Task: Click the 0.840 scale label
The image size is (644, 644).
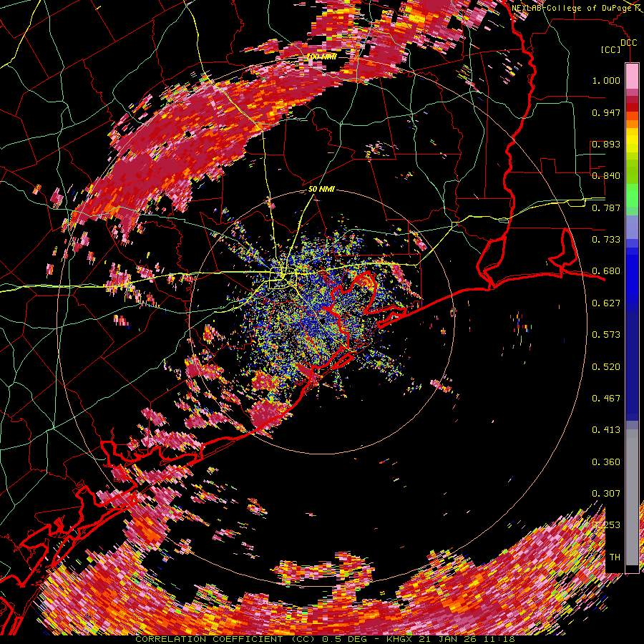Action: pyautogui.click(x=606, y=176)
